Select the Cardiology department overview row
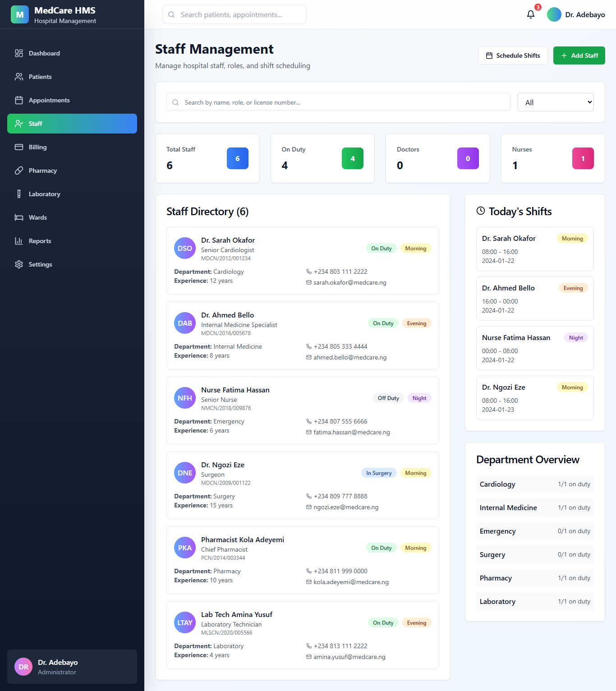The width and height of the screenshot is (616, 691). point(535,484)
